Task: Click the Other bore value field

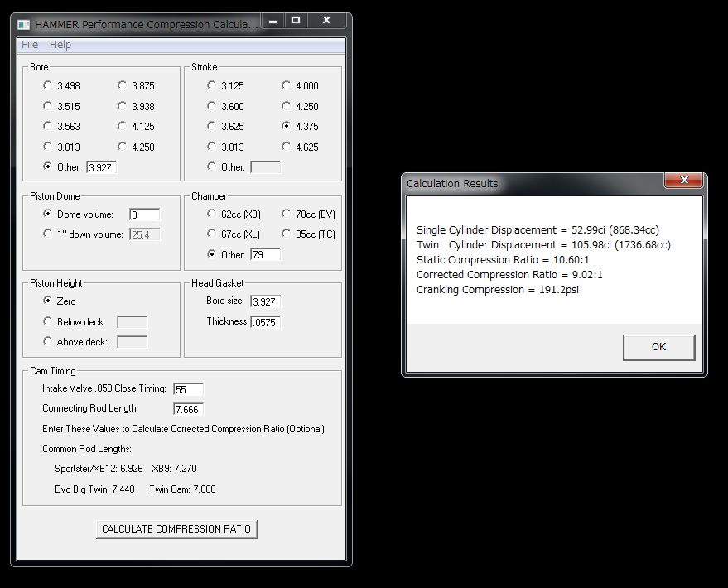Action: (x=101, y=167)
